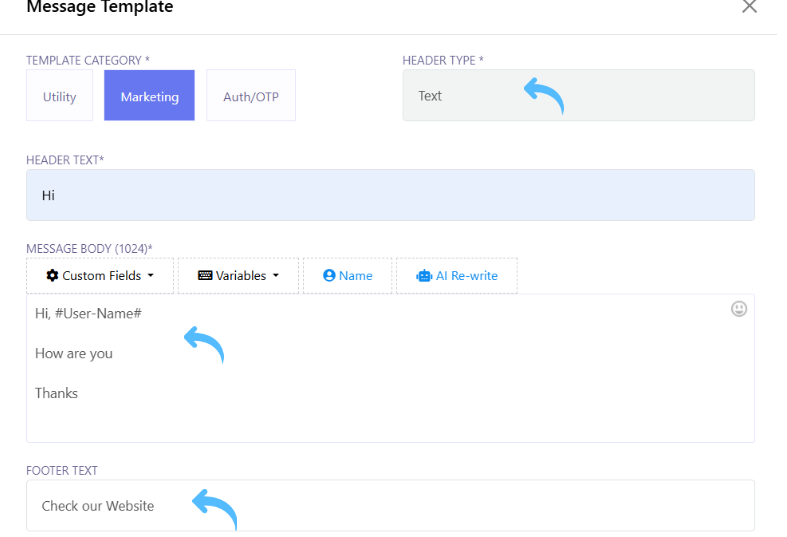
Task: Select the Marketing template category
Action: (149, 96)
